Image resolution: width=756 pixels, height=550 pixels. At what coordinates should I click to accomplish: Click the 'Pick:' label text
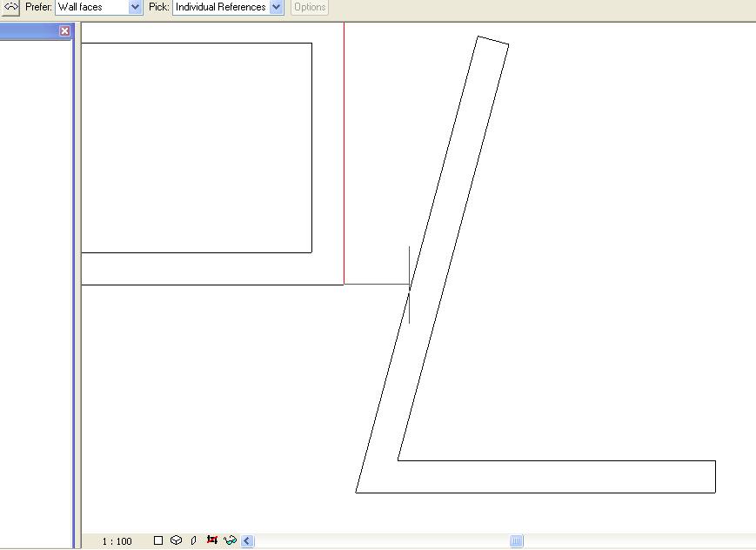[158, 7]
